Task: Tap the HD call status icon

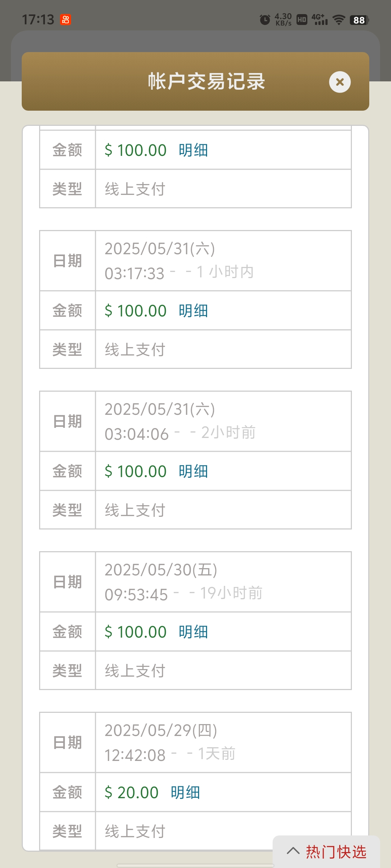Action: point(302,20)
